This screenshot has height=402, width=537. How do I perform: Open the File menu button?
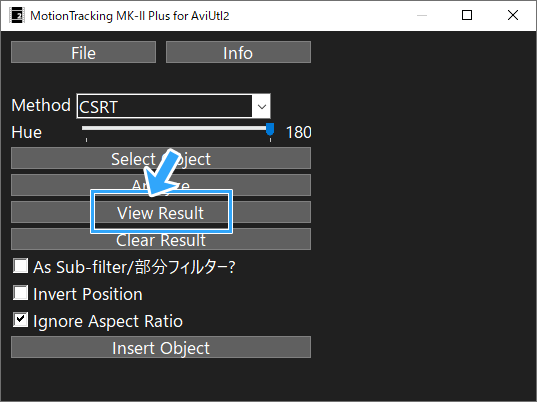tap(84, 52)
